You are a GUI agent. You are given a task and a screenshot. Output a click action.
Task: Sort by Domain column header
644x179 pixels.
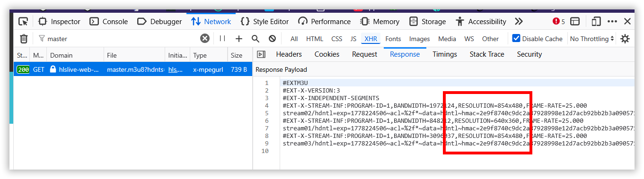coord(75,55)
